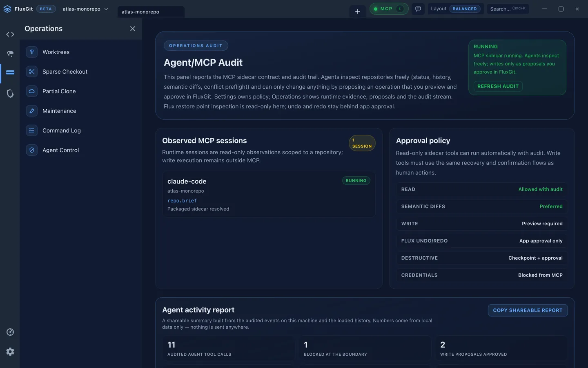Open the shield icon in the left rail
This screenshot has width=588, height=368.
10,94
